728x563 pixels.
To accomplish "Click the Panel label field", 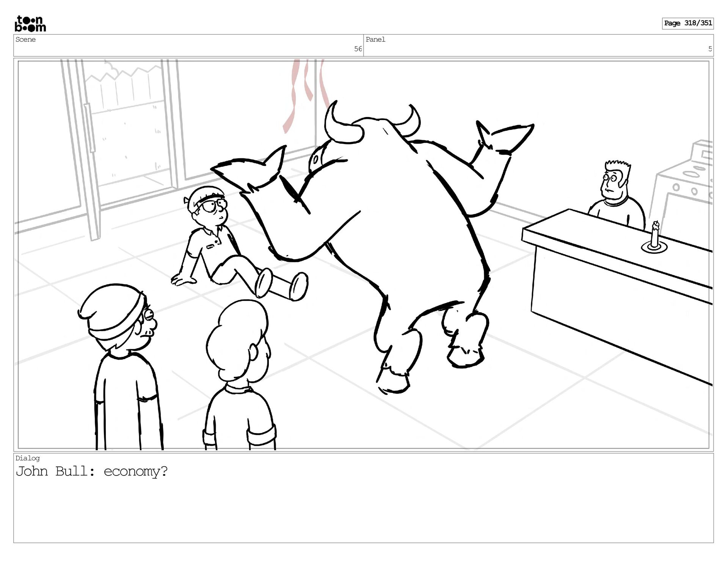I will (375, 39).
